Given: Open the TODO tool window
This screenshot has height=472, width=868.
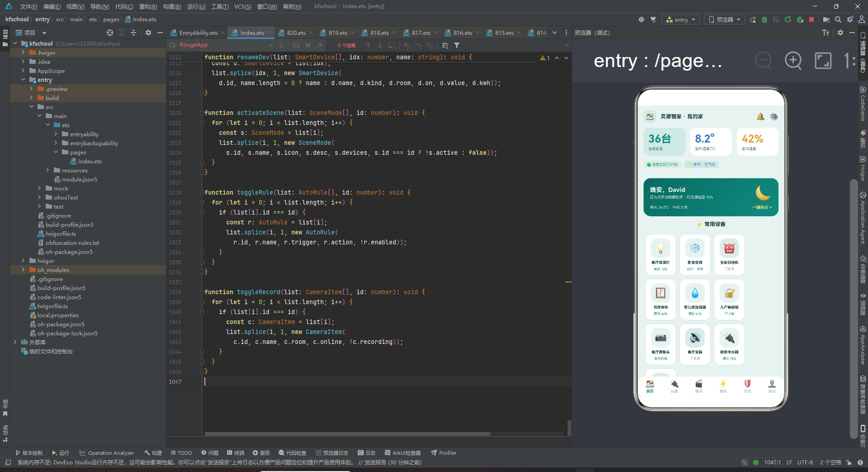Looking at the screenshot, I should click(181, 453).
